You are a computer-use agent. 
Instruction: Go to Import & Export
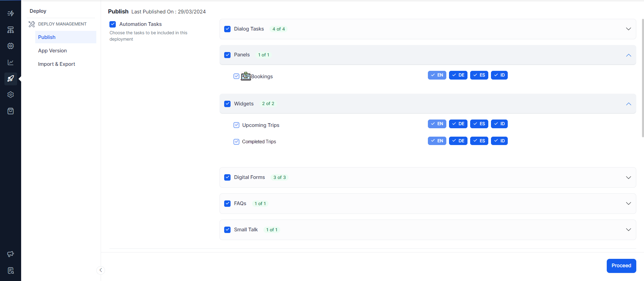point(56,64)
